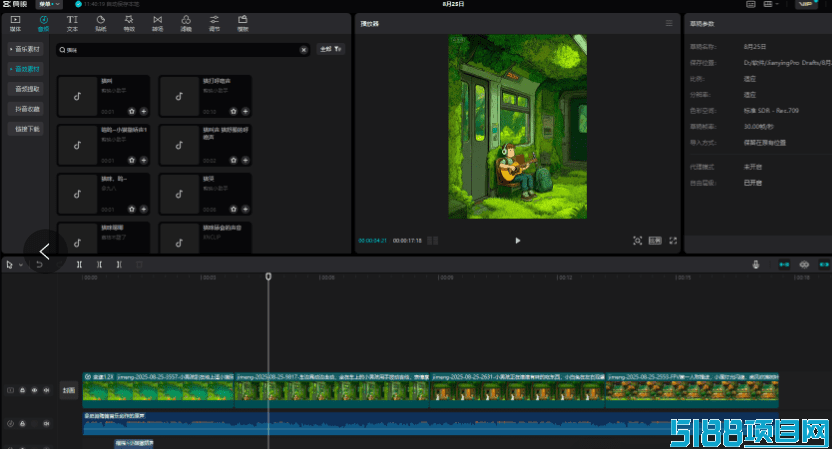Open the adjustment tab with sliders icon

(x=214, y=23)
